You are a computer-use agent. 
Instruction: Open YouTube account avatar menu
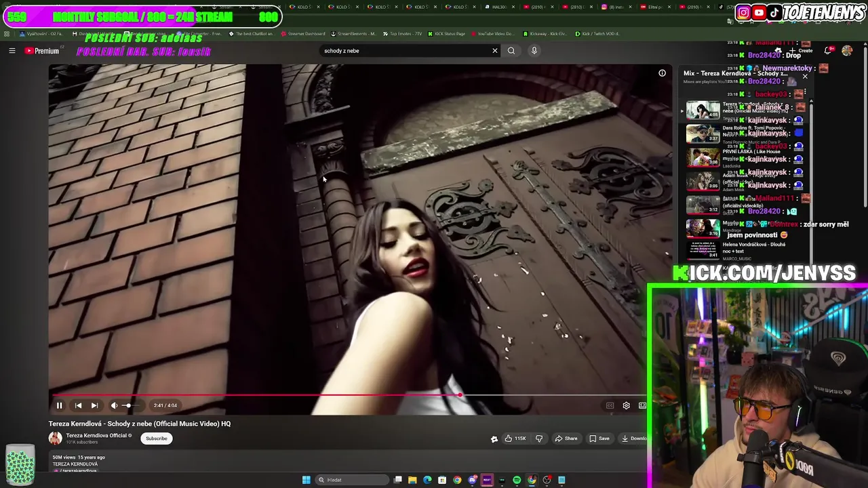pos(847,51)
